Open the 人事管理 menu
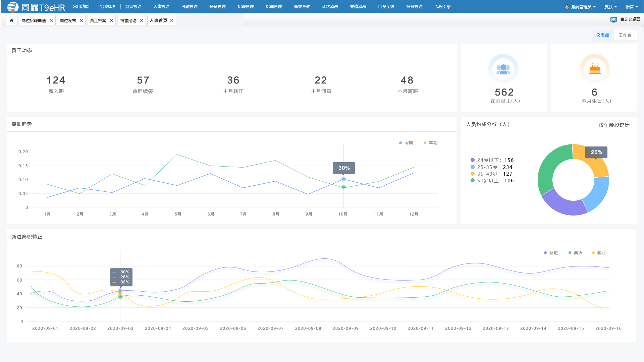 pos(161,7)
